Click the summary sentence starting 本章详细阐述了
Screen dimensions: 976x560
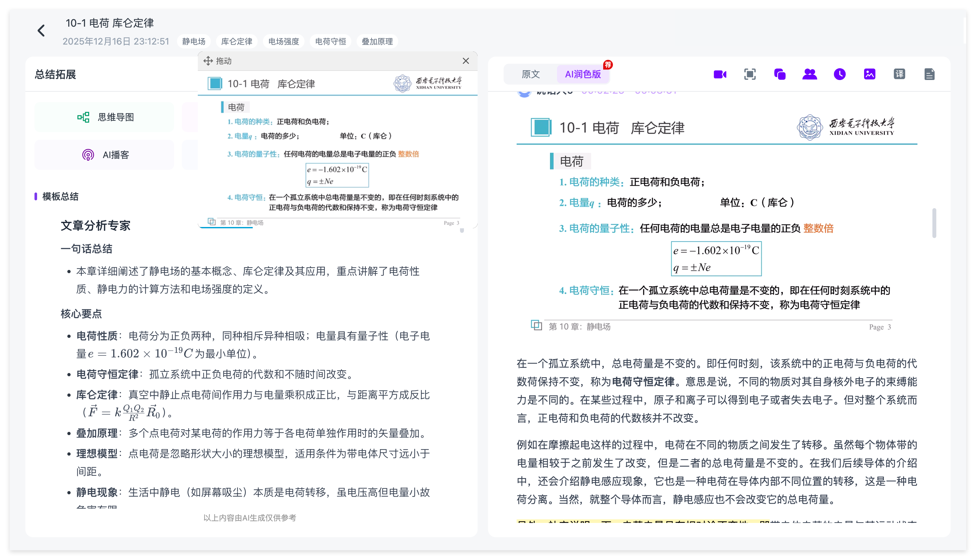pos(248,280)
